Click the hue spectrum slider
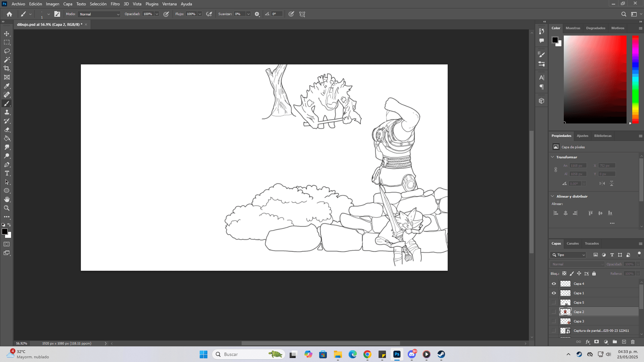Image resolution: width=644 pixels, height=362 pixels. point(635,80)
